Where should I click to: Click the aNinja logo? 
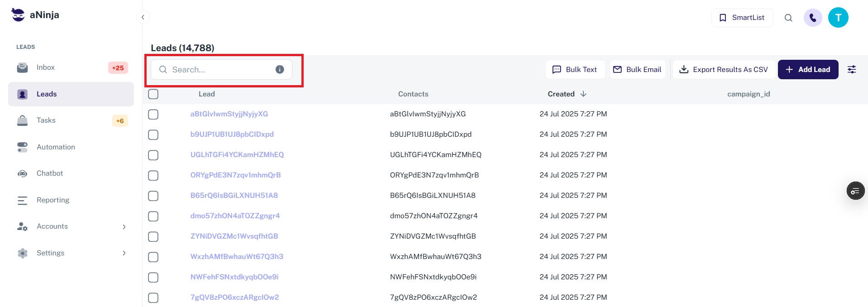[35, 15]
